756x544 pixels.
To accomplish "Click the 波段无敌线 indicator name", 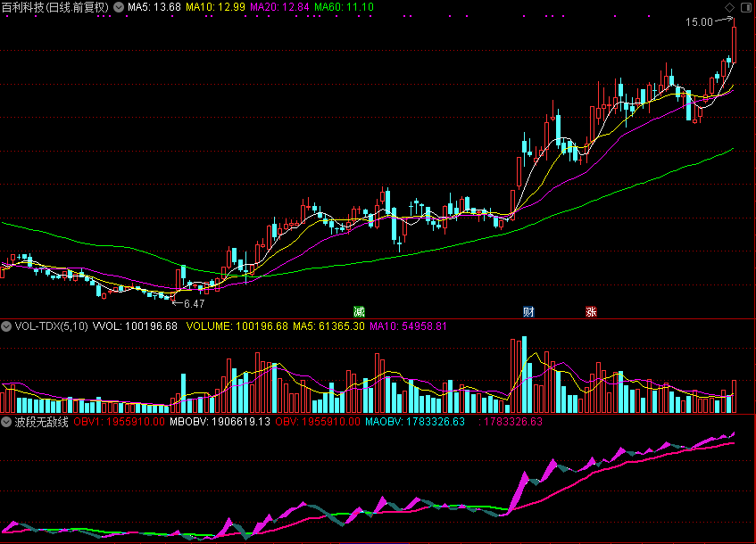I will coord(41,422).
